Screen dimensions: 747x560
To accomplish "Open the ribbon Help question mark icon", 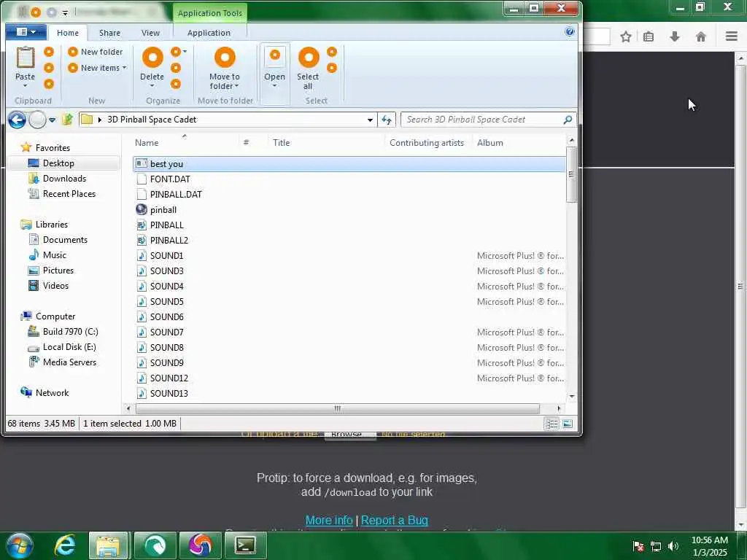I will click(x=569, y=32).
